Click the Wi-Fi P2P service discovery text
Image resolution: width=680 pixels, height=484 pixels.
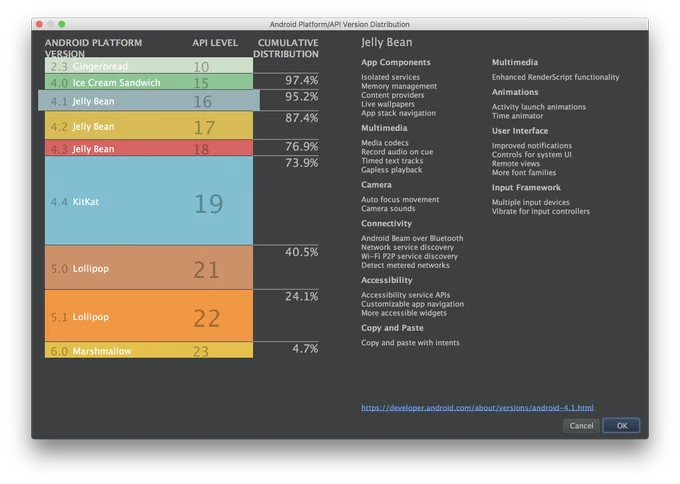pos(409,256)
